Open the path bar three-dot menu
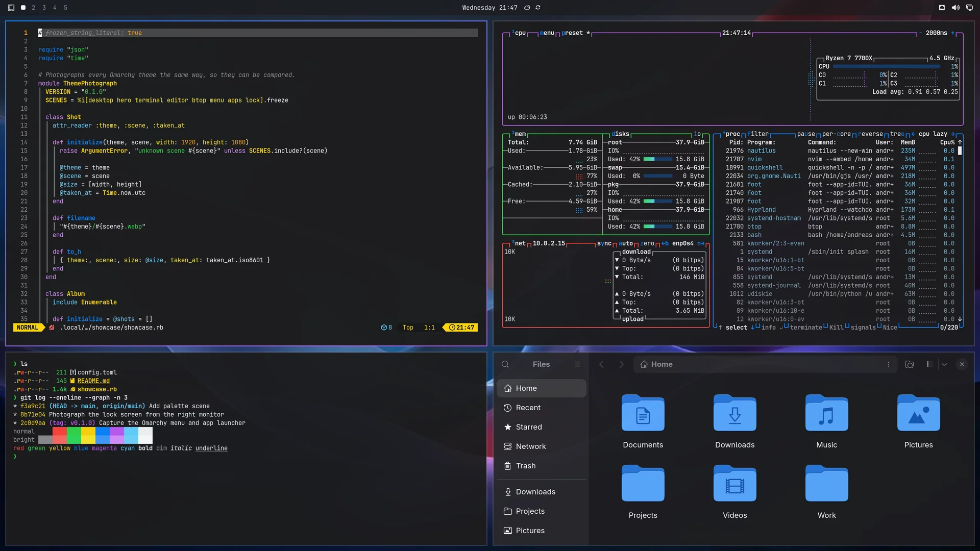 pyautogui.click(x=889, y=364)
